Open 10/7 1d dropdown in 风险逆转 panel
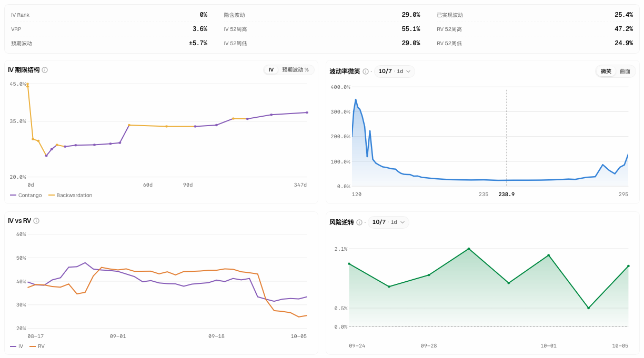644x358 pixels. (x=388, y=222)
